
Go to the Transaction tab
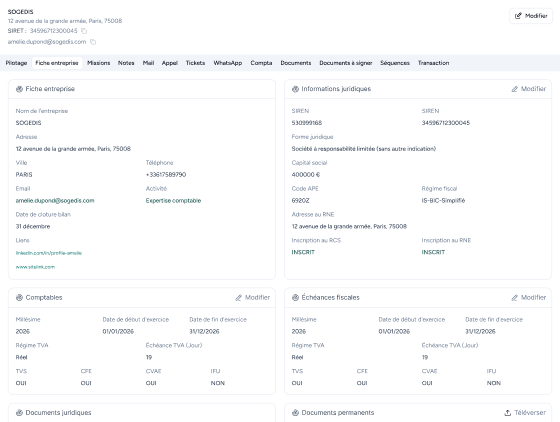pos(434,63)
